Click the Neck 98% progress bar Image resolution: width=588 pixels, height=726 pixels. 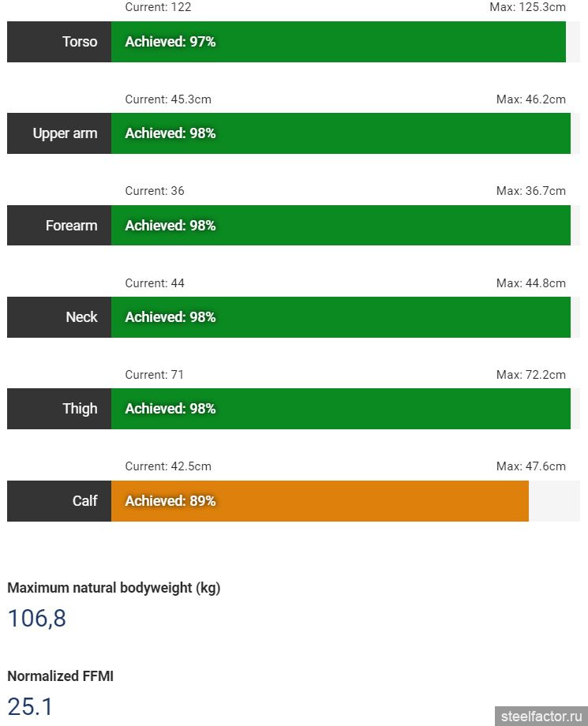(x=341, y=317)
